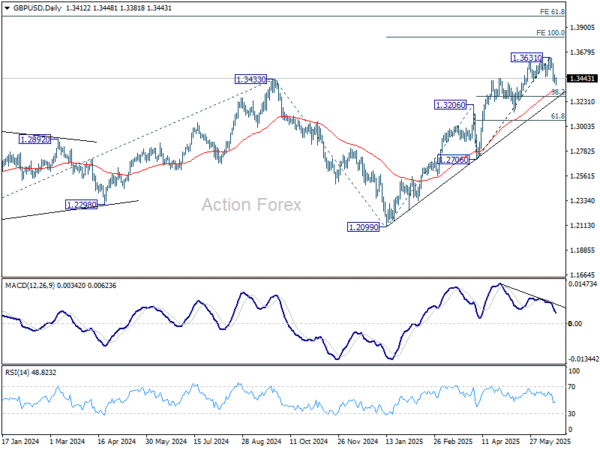
Task: Select the 1.20990 low price label
Action: click(363, 227)
